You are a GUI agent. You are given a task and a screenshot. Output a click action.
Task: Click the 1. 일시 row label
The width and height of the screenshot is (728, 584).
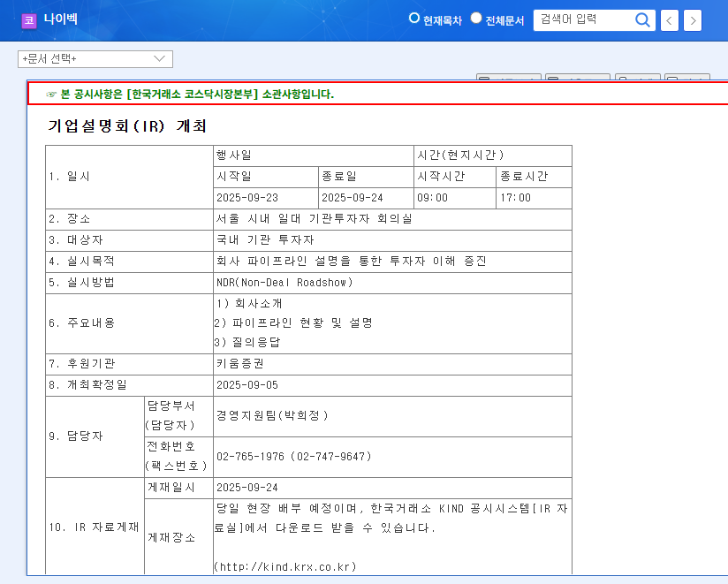[x=69, y=177]
